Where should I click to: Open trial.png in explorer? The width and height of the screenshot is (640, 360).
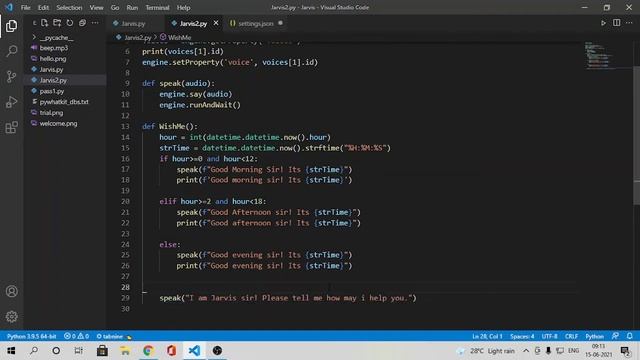(51, 113)
